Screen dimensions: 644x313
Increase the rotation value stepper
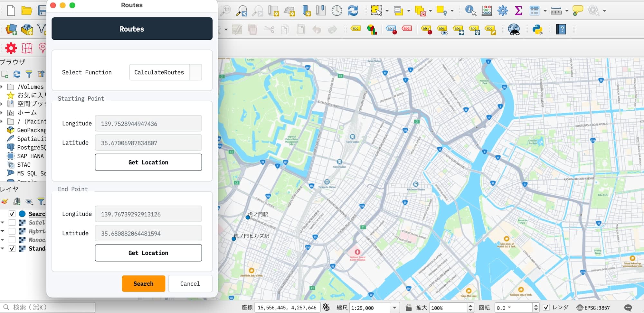536,306
